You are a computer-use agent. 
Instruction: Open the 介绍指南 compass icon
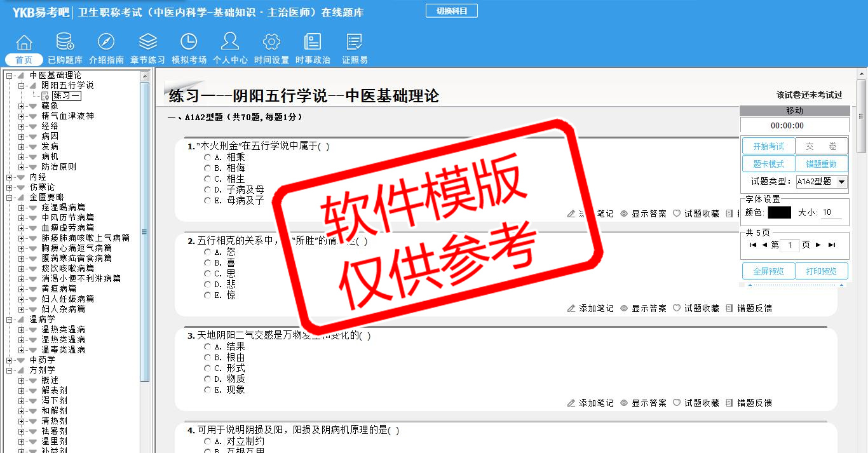click(x=106, y=43)
